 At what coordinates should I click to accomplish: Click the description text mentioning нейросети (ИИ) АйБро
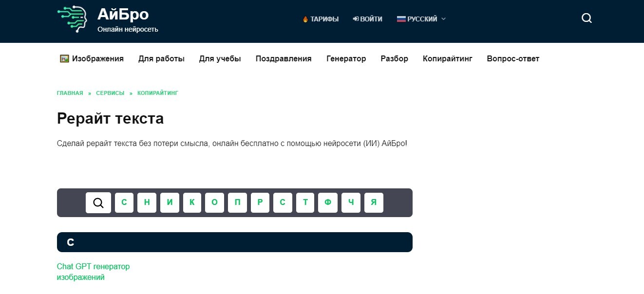click(x=232, y=144)
